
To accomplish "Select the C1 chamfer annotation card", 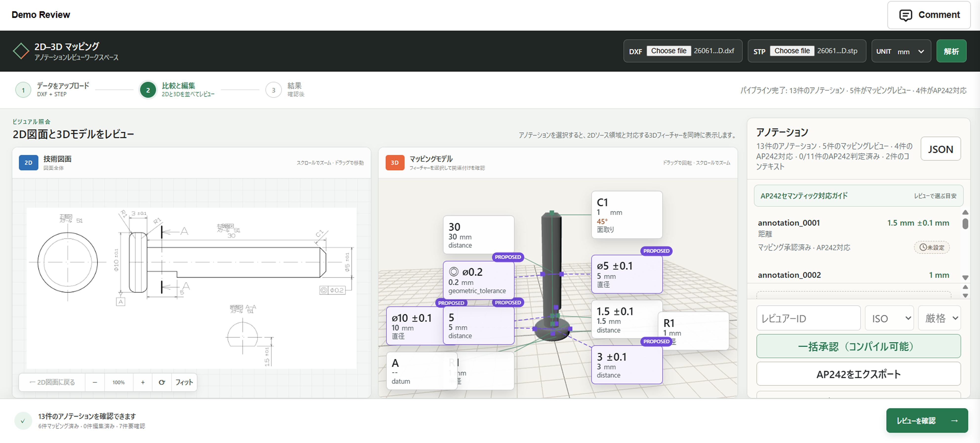I will click(x=626, y=215).
